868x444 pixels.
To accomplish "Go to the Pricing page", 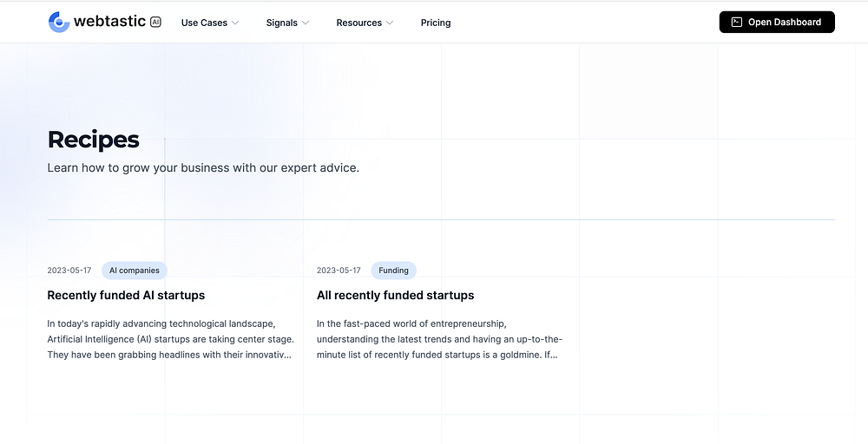I will click(x=436, y=23).
